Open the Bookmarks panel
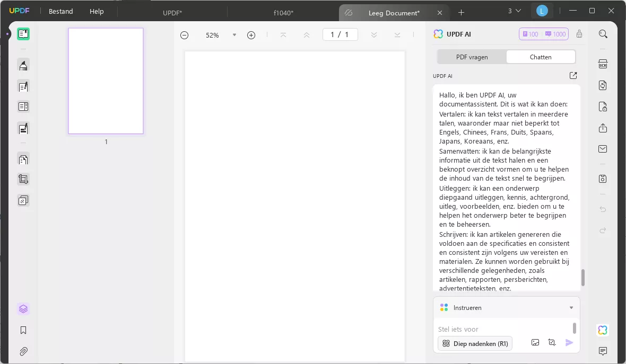Image resolution: width=626 pixels, height=364 pixels. click(x=23, y=330)
